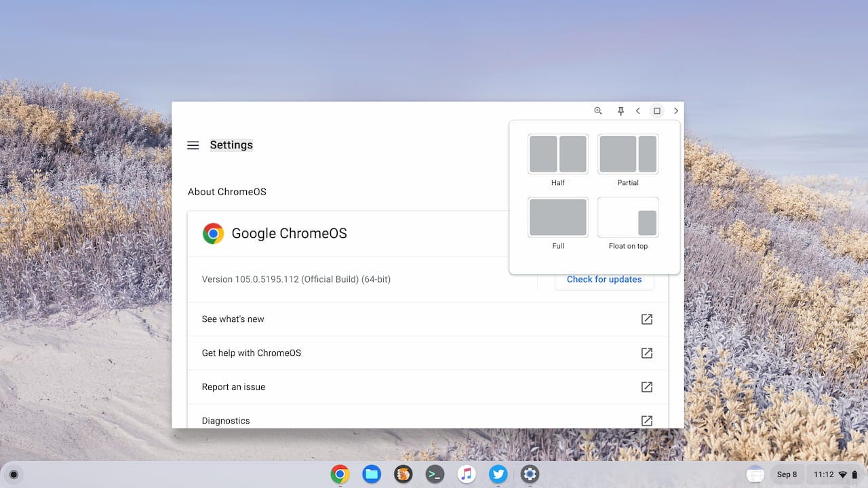Open the music app from the shelf
868x488 pixels.
click(467, 474)
